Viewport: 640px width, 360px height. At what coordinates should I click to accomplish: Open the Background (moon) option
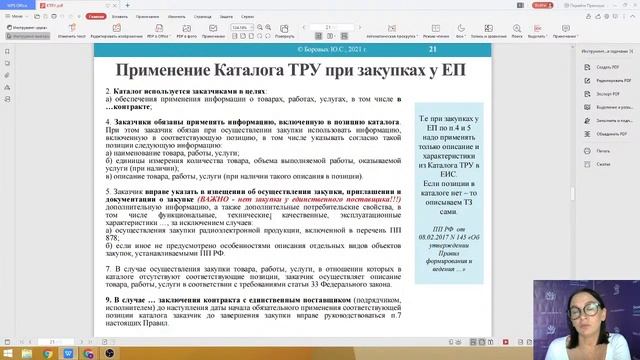461,31
